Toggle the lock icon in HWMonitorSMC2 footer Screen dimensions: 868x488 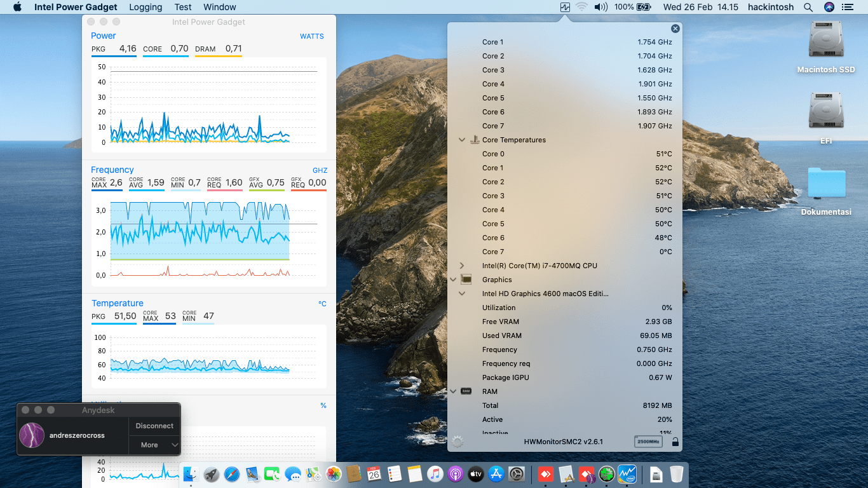tap(675, 442)
